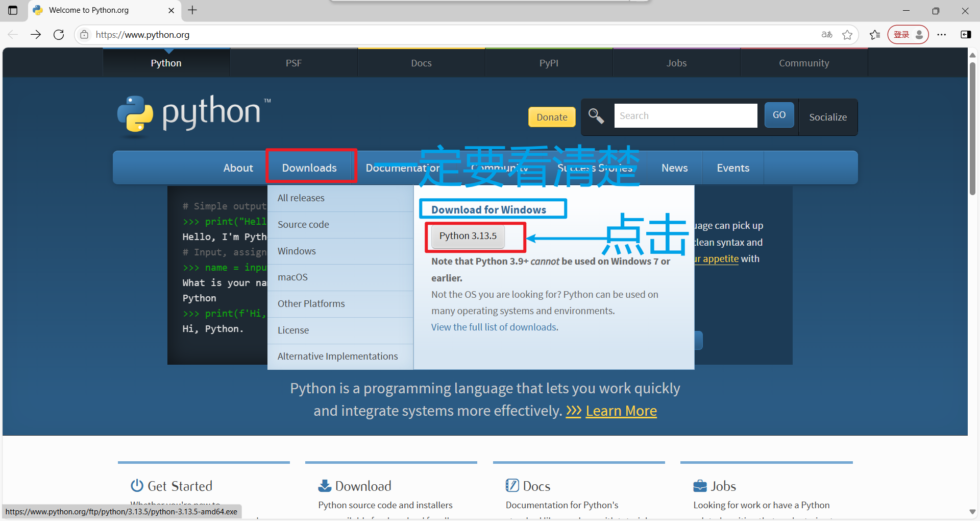Select the Python top navigation tab
Screen dimensions: 980x521
166,63
